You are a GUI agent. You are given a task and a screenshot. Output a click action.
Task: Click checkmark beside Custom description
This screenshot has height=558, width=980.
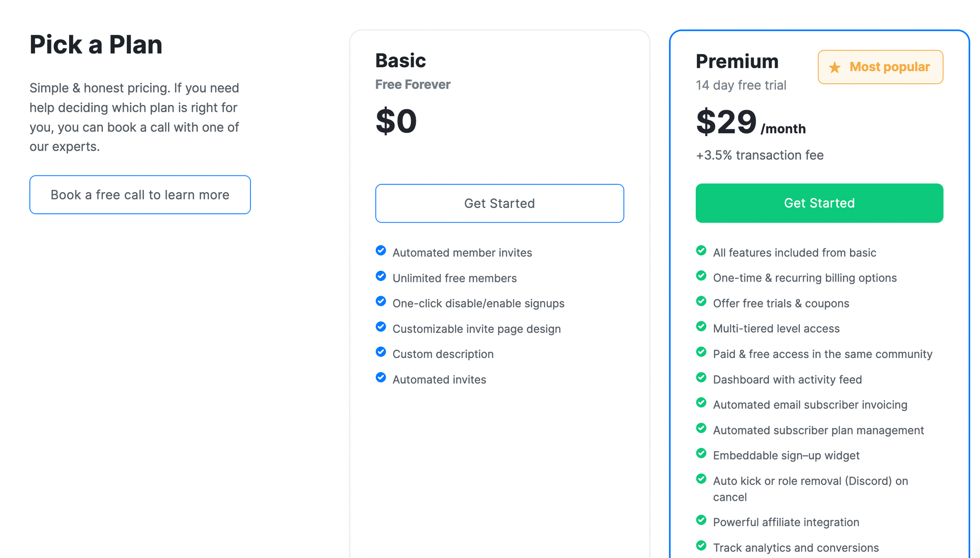(x=381, y=352)
